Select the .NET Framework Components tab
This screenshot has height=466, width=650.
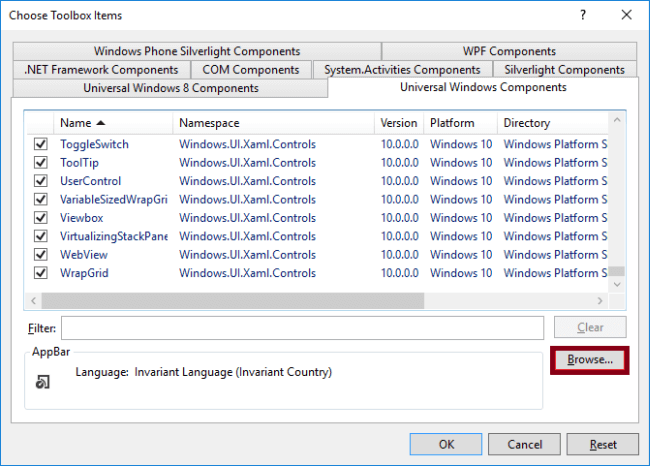(x=101, y=69)
